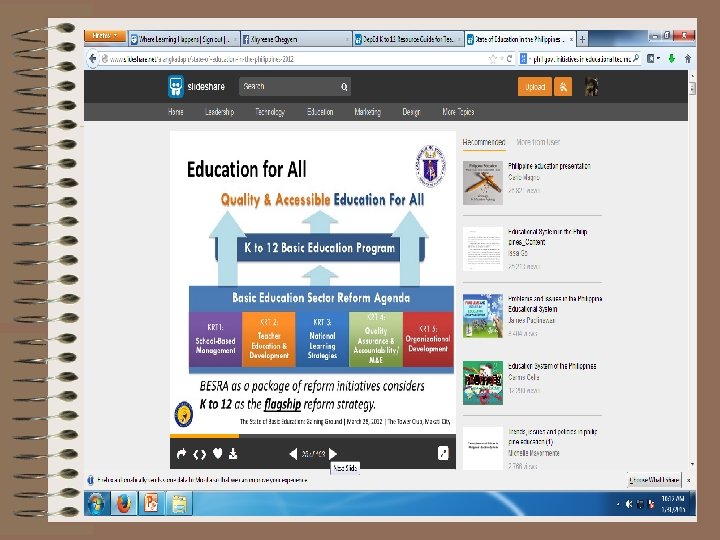The height and width of the screenshot is (540, 720).
Task: Click the browser search bar magnifier icon
Action: coord(636,58)
